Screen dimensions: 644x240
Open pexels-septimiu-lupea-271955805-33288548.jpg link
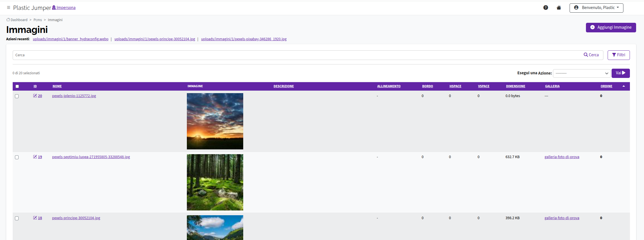click(91, 157)
